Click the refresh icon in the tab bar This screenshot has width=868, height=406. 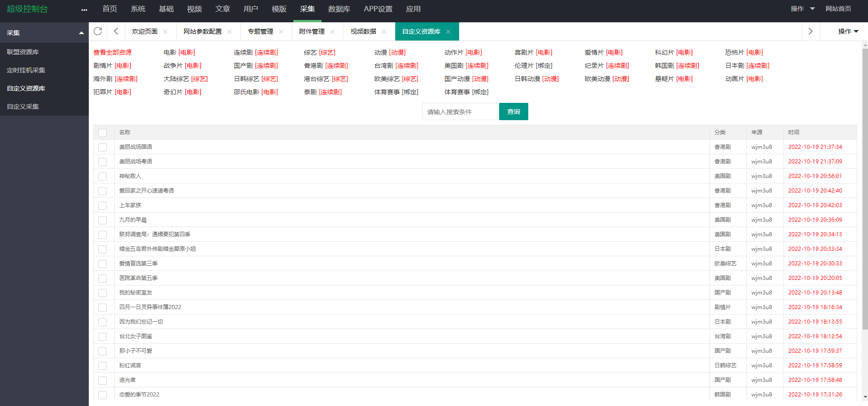coord(97,31)
